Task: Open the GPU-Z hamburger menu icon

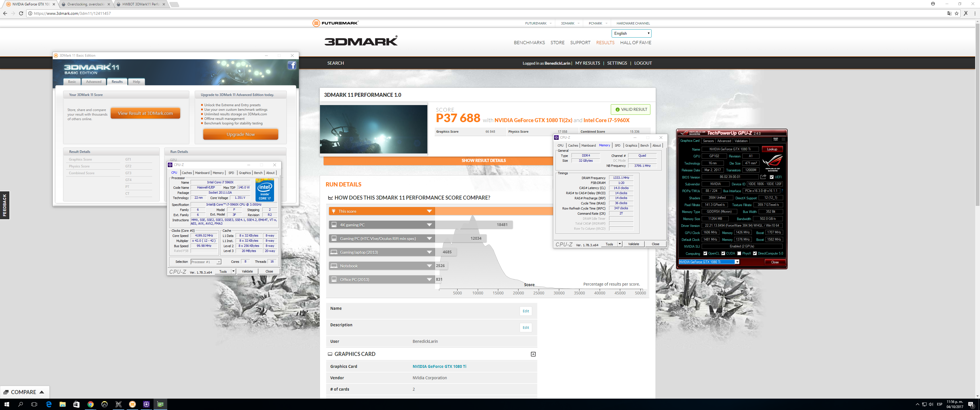Action: coord(783,139)
